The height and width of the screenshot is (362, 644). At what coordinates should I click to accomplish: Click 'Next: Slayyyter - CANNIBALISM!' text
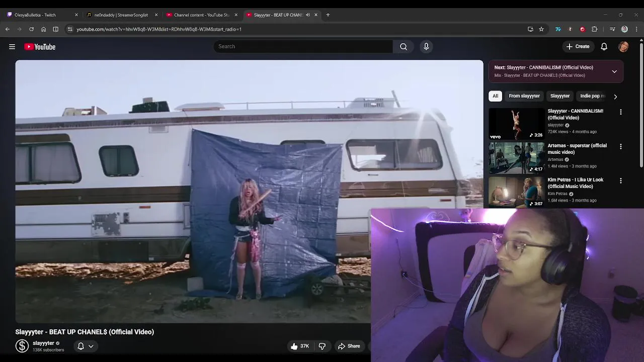543,67
